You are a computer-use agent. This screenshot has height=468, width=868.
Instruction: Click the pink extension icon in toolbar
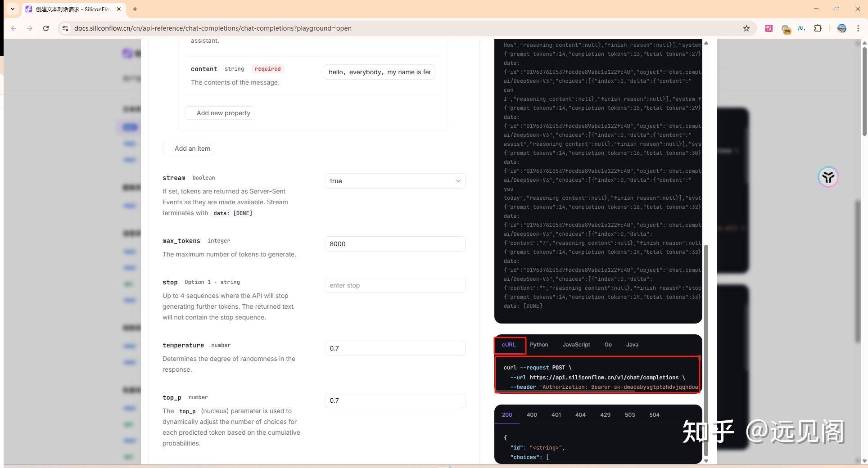pyautogui.click(x=769, y=28)
